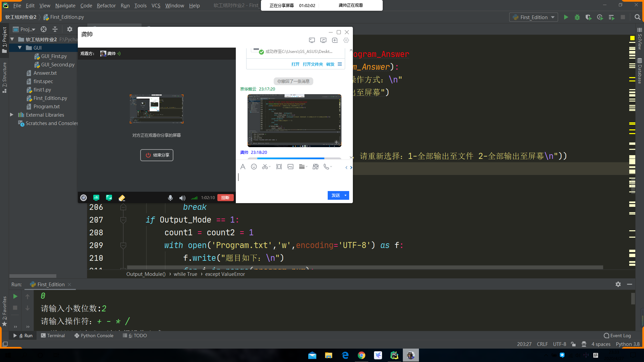The height and width of the screenshot is (362, 644).
Task: Click the 发送 send button
Action: (335, 195)
